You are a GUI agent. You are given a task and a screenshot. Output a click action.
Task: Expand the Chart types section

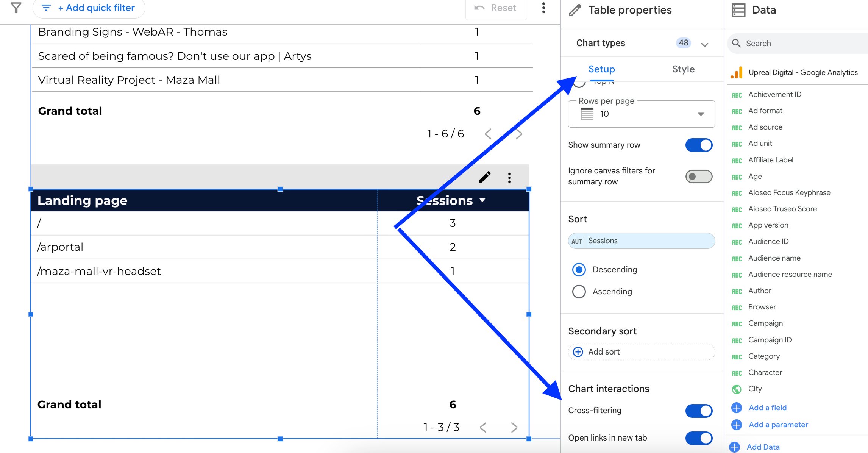pos(704,44)
